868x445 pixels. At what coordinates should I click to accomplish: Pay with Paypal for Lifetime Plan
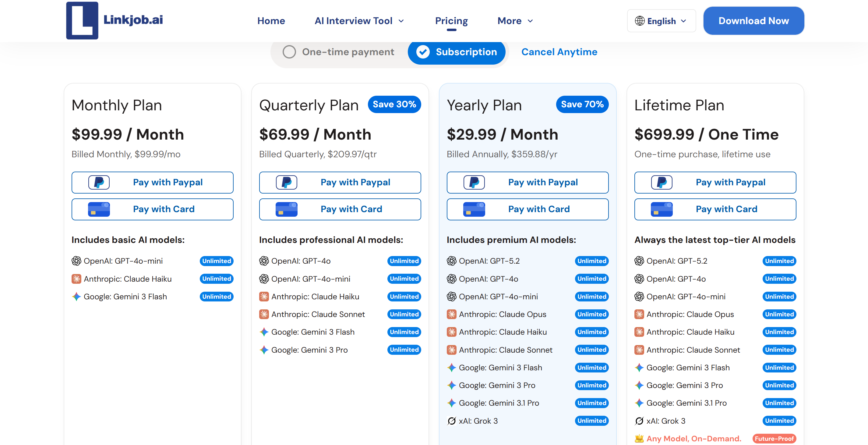[x=715, y=182]
